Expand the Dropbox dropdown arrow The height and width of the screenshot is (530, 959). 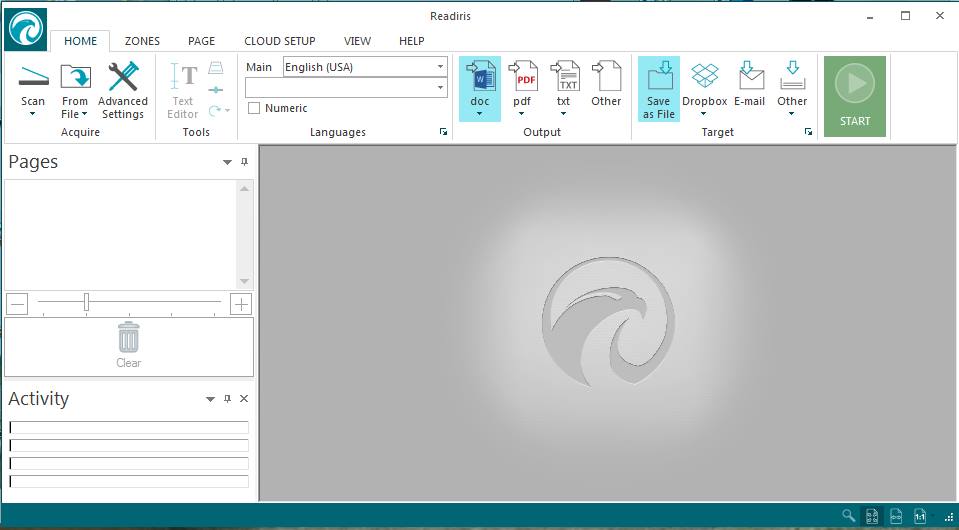click(x=703, y=114)
